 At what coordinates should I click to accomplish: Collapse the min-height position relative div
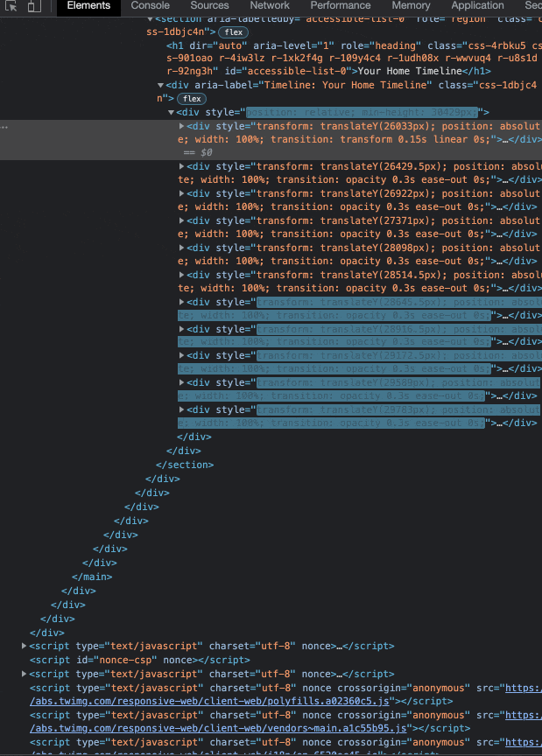coord(171,112)
